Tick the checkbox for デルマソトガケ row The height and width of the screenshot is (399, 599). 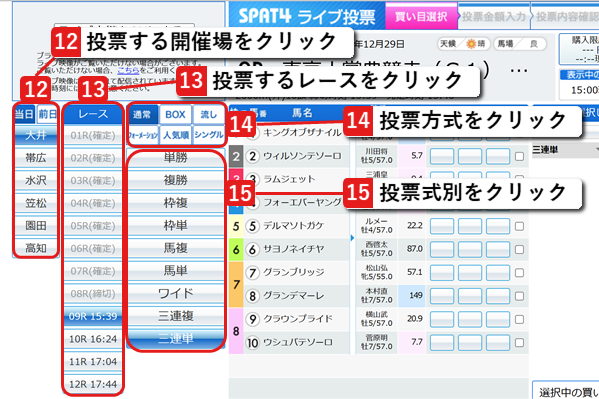point(519,226)
